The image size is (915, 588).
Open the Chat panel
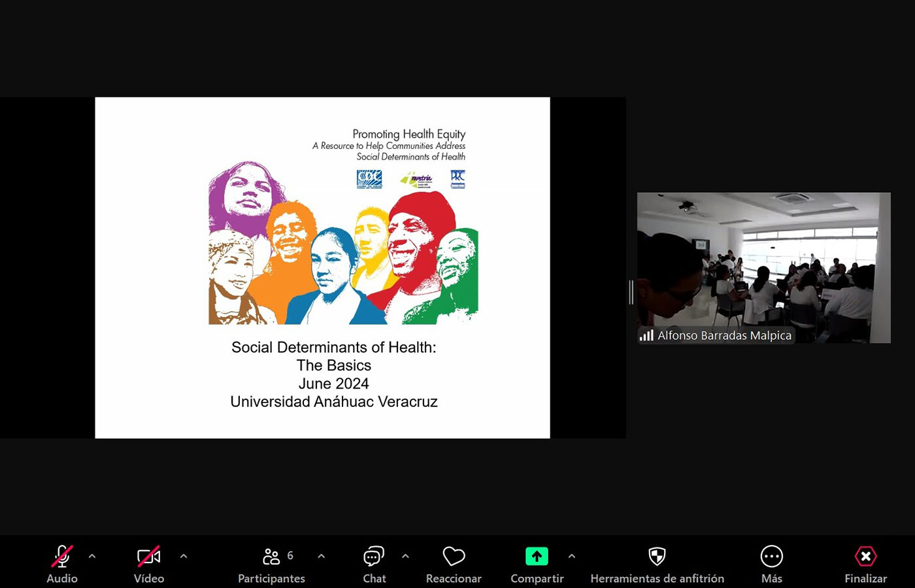(x=374, y=564)
